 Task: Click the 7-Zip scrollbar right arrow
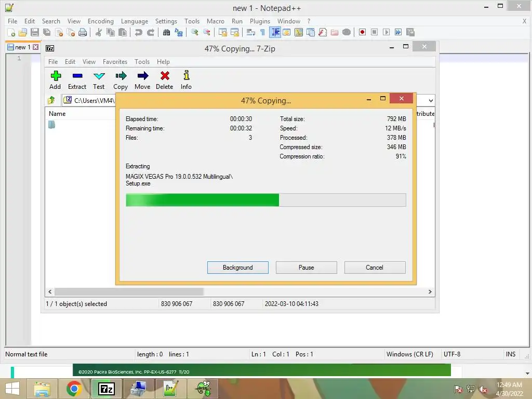(x=430, y=292)
